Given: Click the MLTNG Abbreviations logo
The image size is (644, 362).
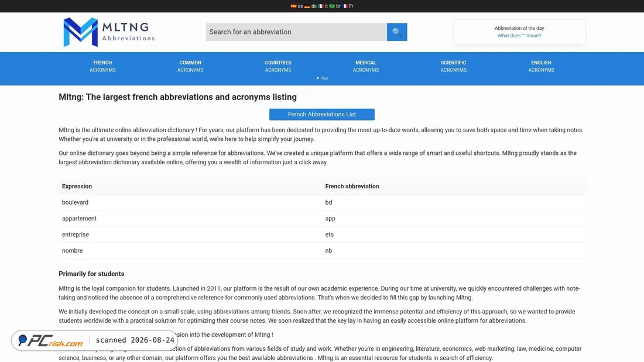Looking at the screenshot, I should point(109,32).
